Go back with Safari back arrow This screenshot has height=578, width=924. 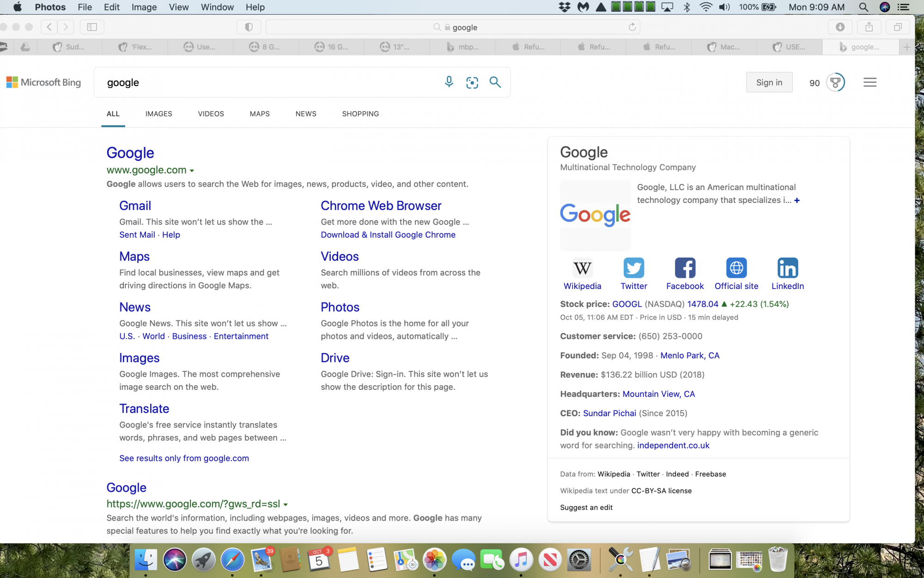(49, 27)
